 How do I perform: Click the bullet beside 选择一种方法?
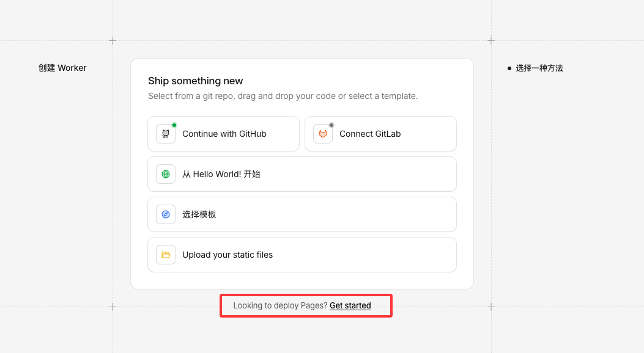click(509, 68)
